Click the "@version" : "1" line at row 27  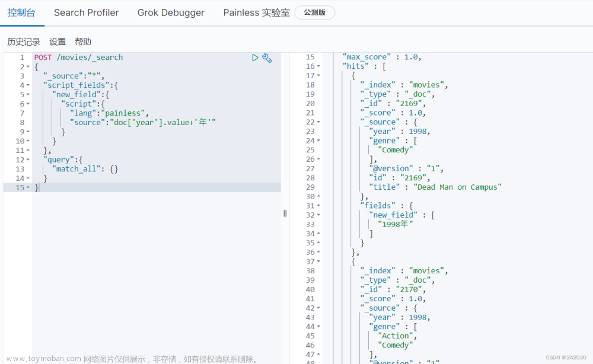[406, 168]
